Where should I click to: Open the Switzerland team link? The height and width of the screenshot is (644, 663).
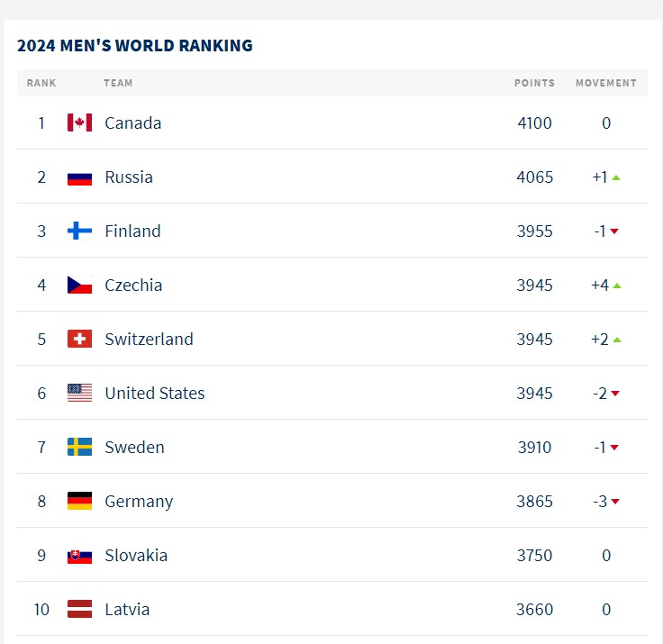149,340
